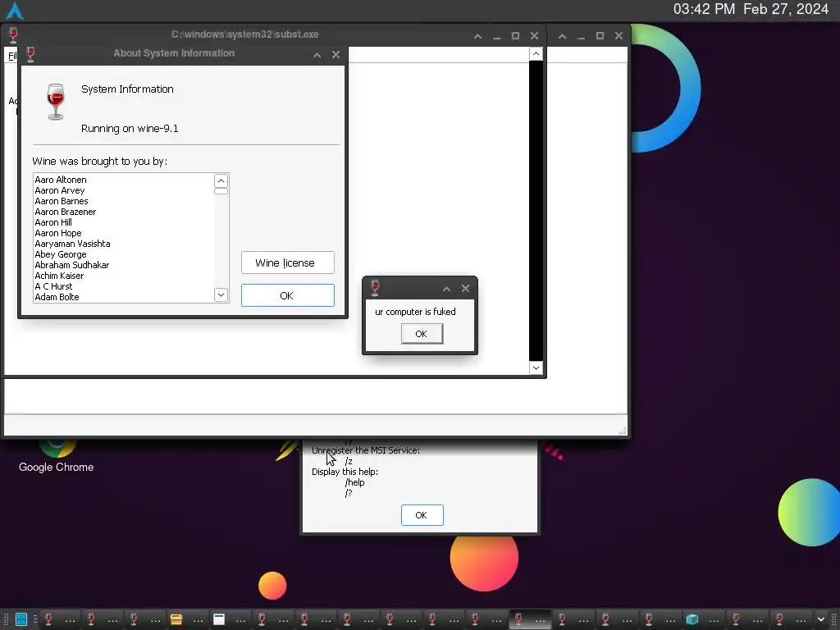Shade the 'ur computer is fuked' dialog with up arrow
The image size is (840, 630).
[x=446, y=289]
